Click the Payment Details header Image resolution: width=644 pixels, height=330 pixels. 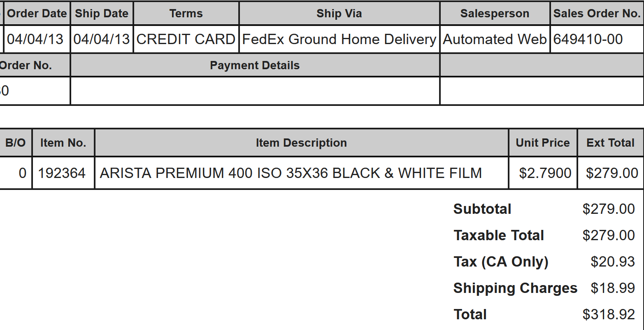tap(255, 66)
